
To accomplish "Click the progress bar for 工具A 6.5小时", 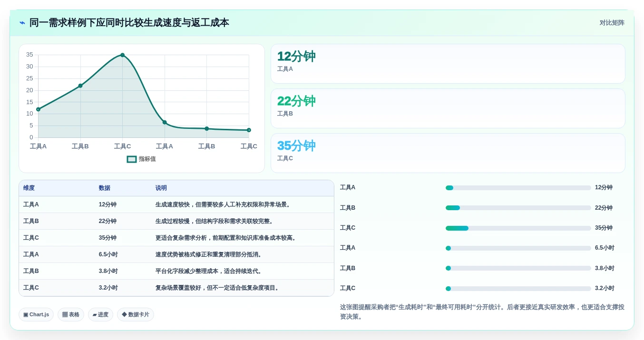I will tap(518, 248).
